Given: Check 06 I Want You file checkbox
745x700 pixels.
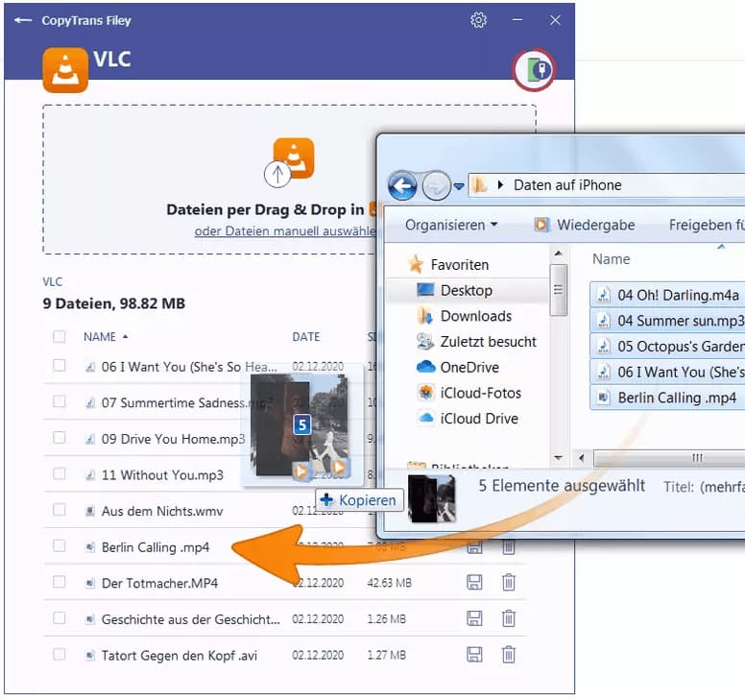Looking at the screenshot, I should [x=60, y=366].
